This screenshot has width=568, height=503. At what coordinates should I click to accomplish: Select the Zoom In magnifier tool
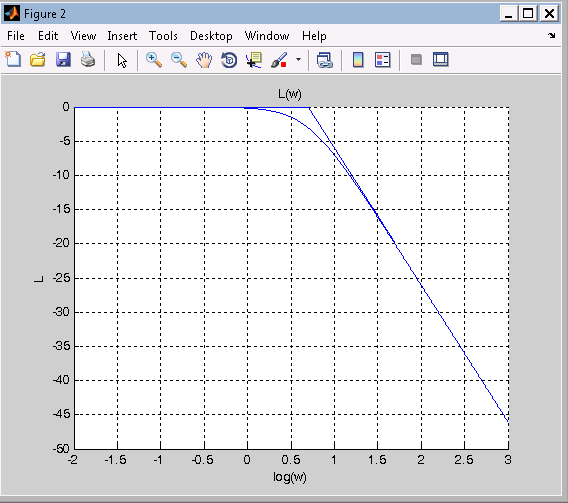[x=154, y=60]
